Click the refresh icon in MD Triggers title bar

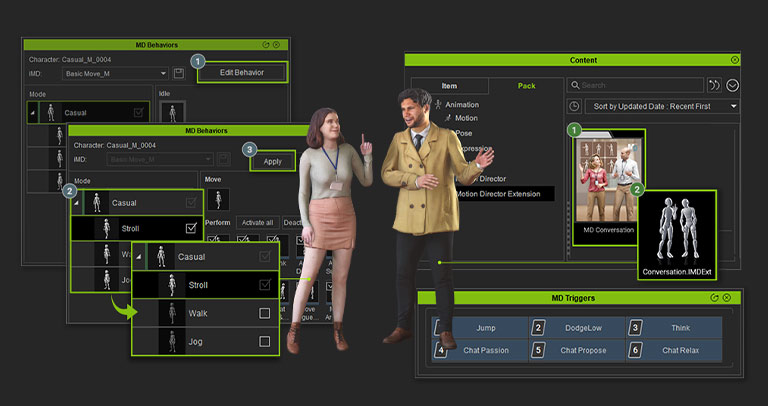714,298
